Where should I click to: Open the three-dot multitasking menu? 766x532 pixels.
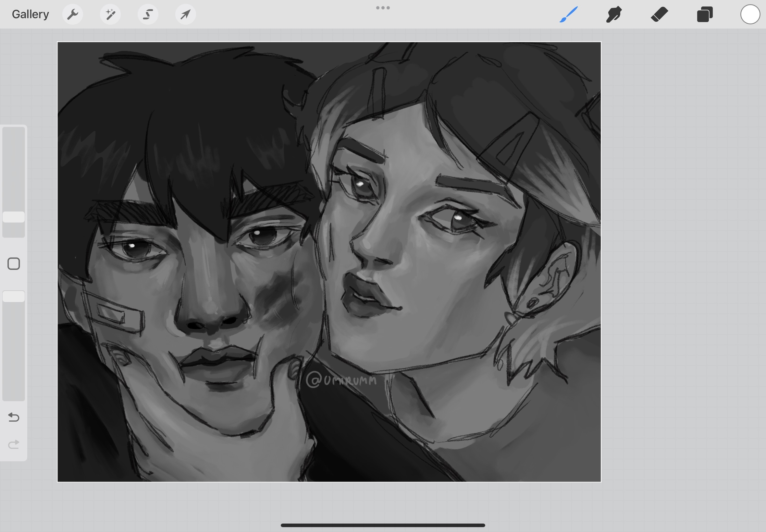383,8
